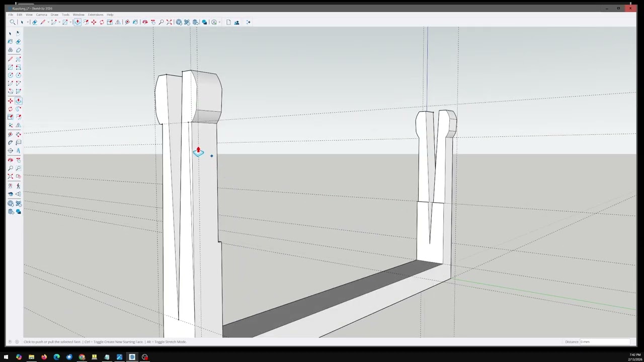Choose the Rotate tool in top toolbar
This screenshot has height=362, width=644.
pyautogui.click(x=102, y=22)
